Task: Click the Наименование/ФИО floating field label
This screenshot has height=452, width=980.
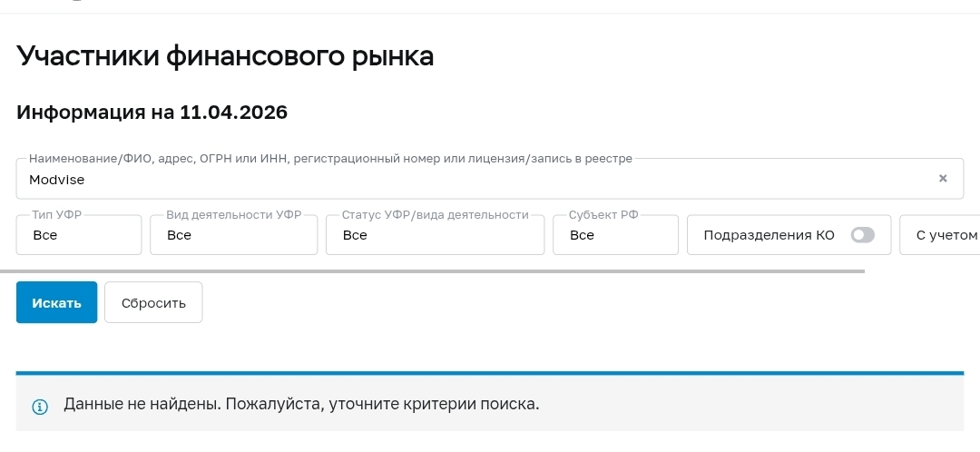Action: point(330,159)
